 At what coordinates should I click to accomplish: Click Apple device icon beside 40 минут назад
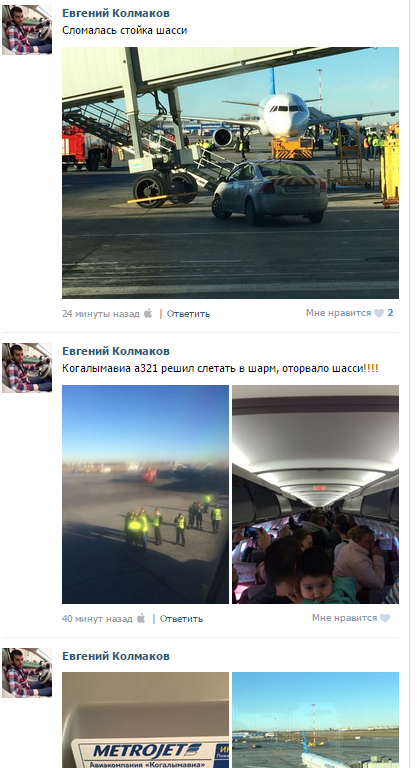pyautogui.click(x=141, y=618)
